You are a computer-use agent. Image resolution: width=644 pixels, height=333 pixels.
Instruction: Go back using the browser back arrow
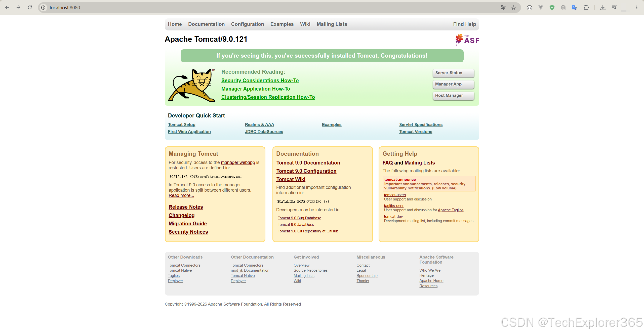[7, 8]
